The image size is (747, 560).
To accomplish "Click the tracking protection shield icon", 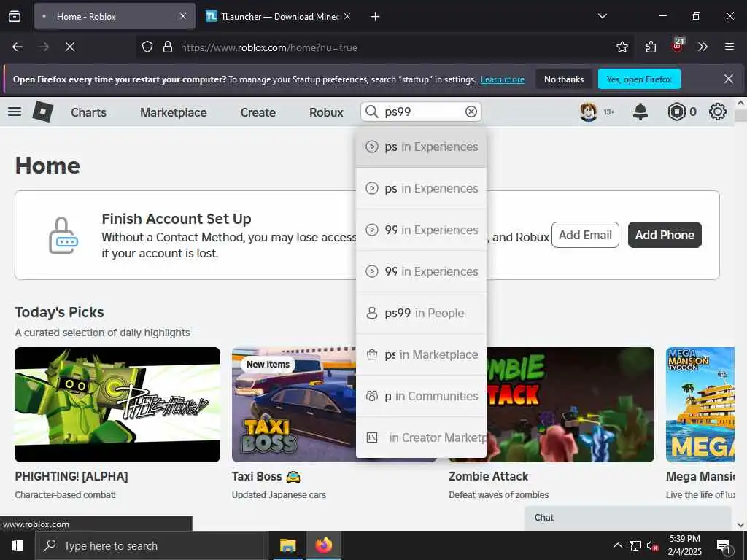I will point(147,47).
